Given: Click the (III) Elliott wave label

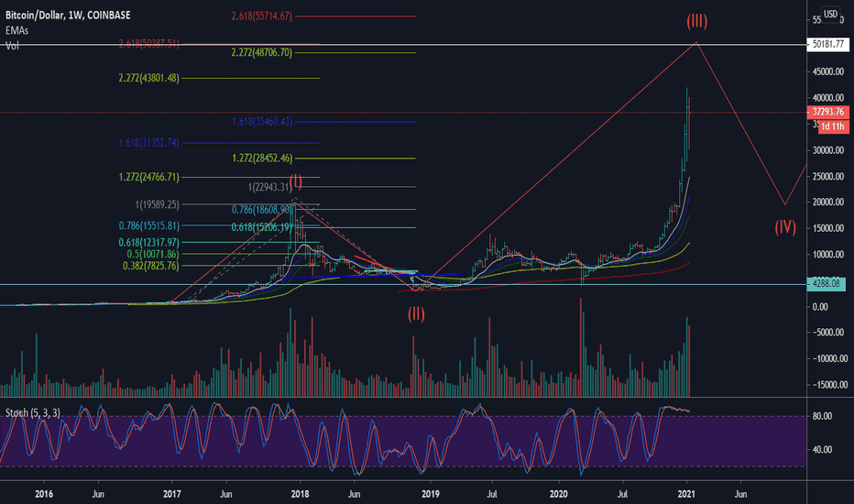Looking at the screenshot, I should [x=696, y=21].
